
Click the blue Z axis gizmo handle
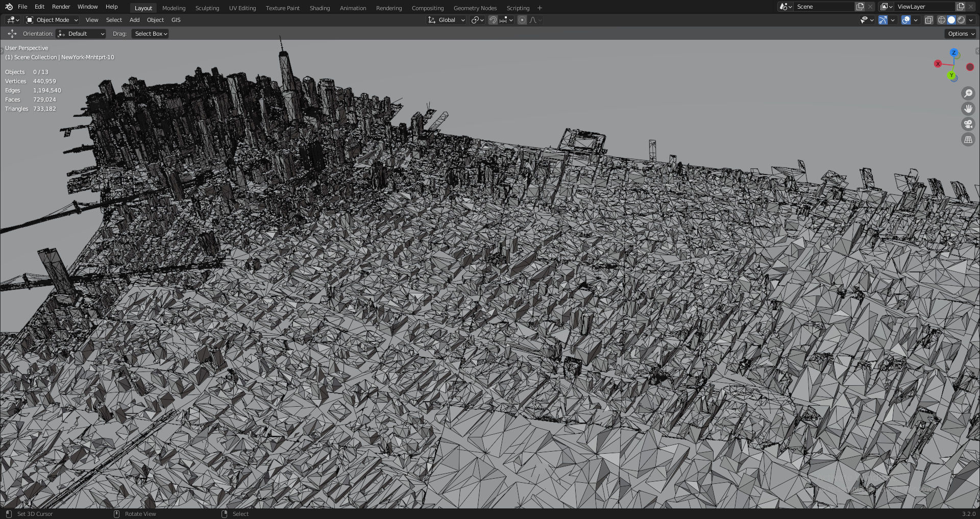[x=953, y=53]
